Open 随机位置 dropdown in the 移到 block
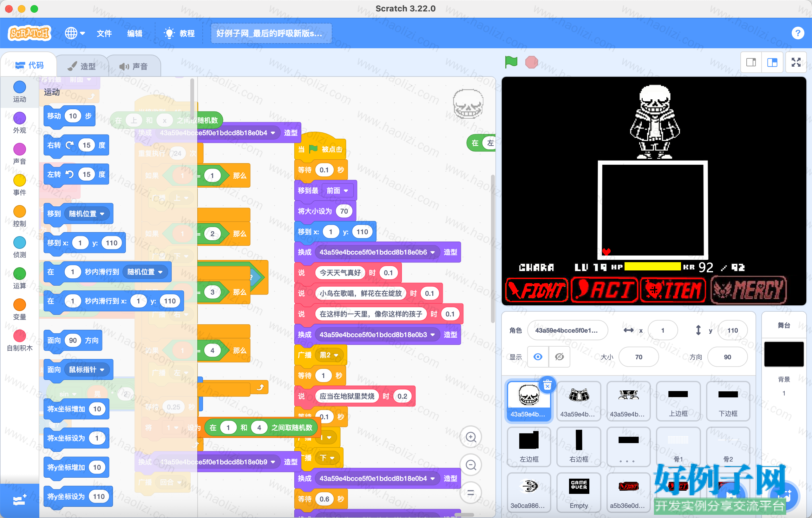Image resolution: width=812 pixels, height=518 pixels. pyautogui.click(x=87, y=214)
